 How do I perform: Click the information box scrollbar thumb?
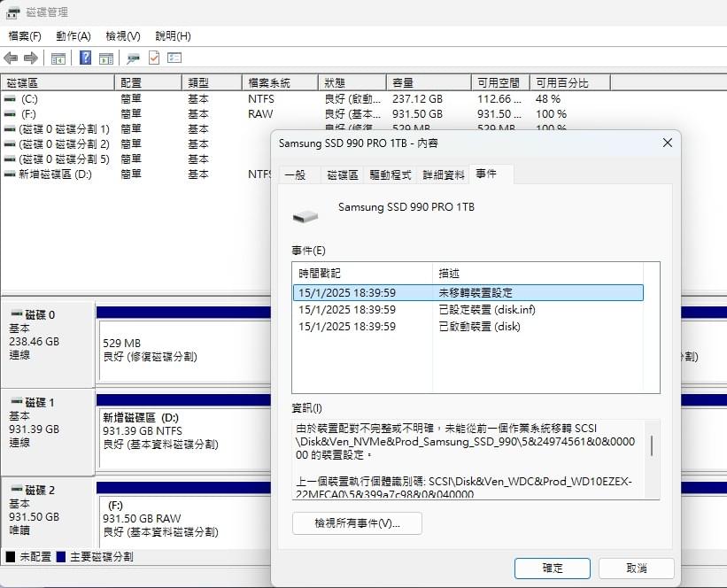coord(652,445)
